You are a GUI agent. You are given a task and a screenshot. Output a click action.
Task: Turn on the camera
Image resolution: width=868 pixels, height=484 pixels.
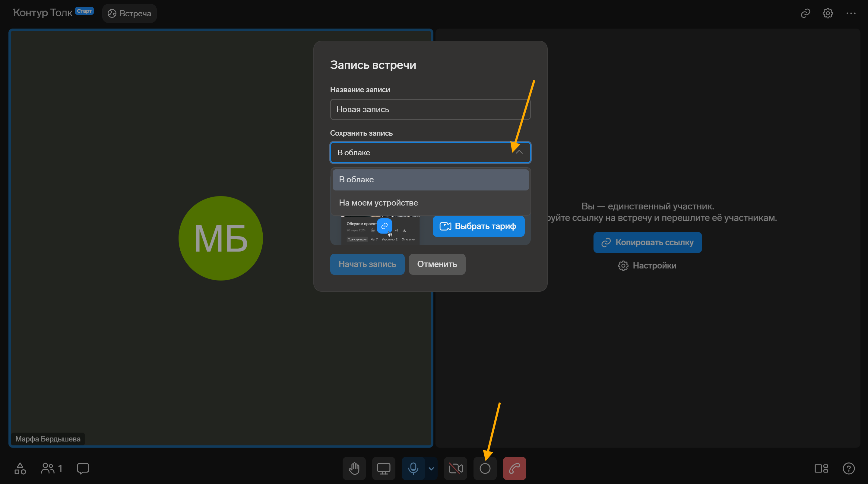point(456,468)
